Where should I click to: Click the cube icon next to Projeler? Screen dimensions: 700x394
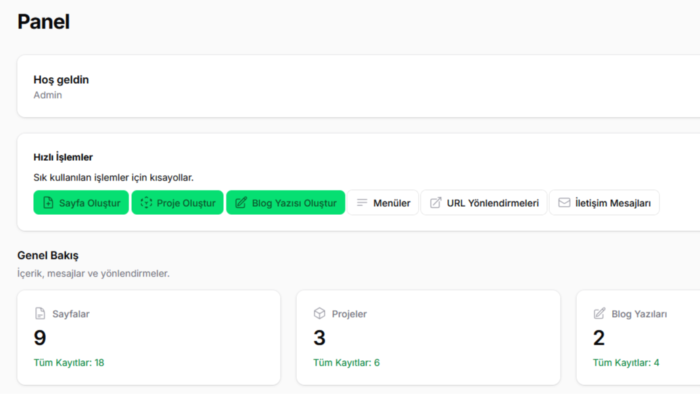click(319, 313)
